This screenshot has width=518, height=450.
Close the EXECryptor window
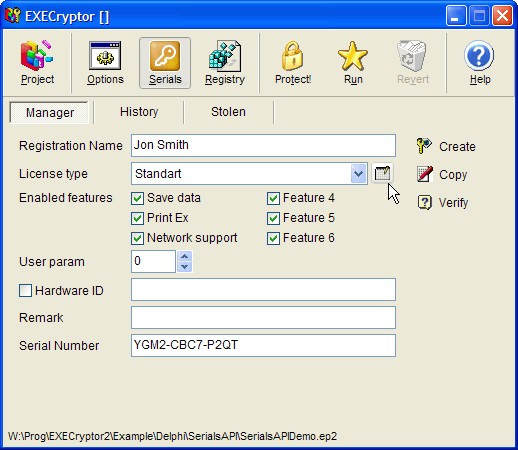502,15
